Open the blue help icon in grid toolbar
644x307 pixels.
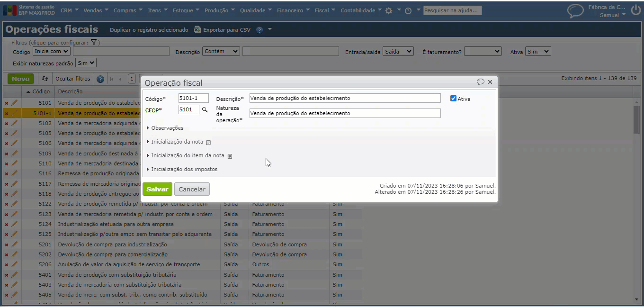coord(100,79)
